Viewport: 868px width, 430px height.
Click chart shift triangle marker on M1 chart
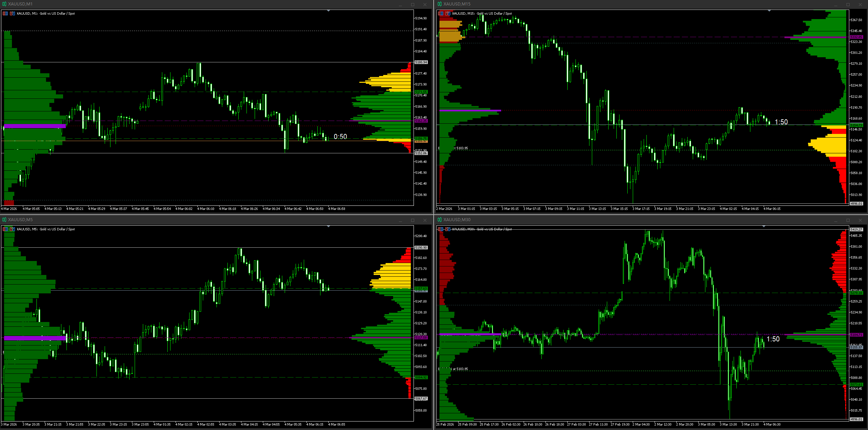[328, 11]
